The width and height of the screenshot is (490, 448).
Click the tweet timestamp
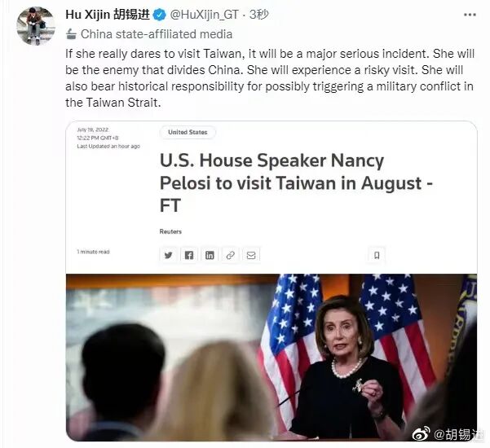coord(259,15)
